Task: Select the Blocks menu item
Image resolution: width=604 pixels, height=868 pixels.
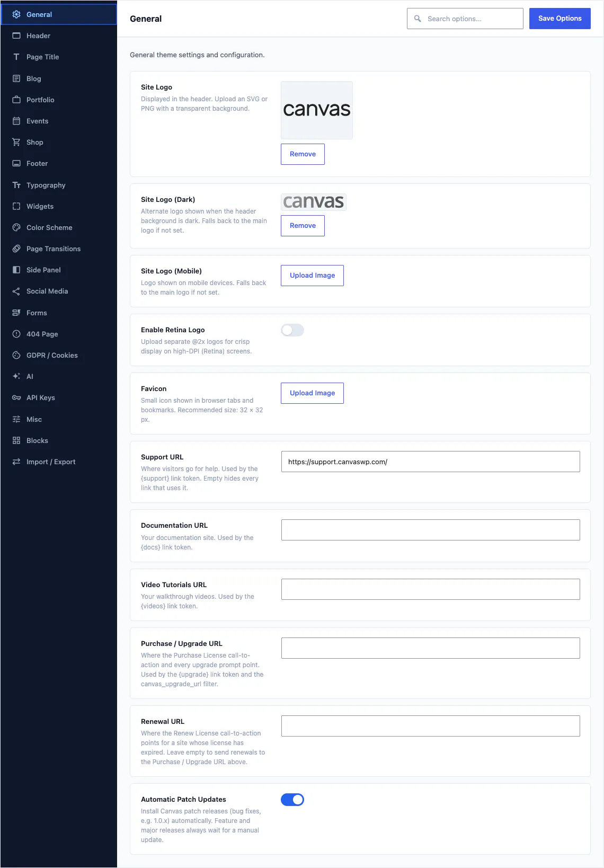Action: [58, 440]
